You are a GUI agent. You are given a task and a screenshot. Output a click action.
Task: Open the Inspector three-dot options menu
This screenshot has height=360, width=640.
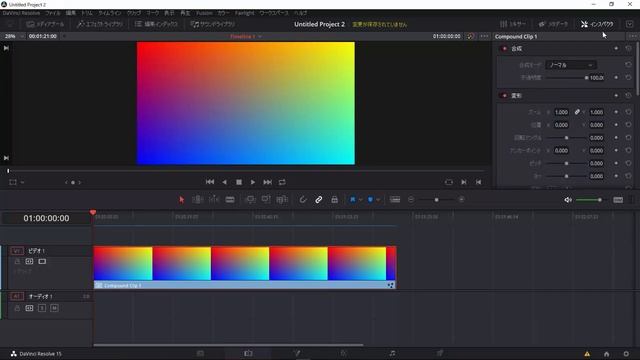(633, 36)
